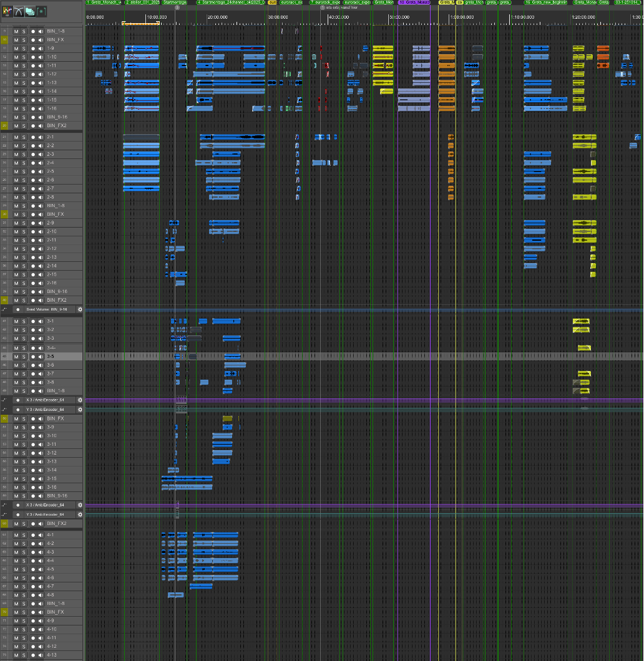Click speaker monitor icon on track 2-1
The height and width of the screenshot is (661, 644).
tap(40, 137)
